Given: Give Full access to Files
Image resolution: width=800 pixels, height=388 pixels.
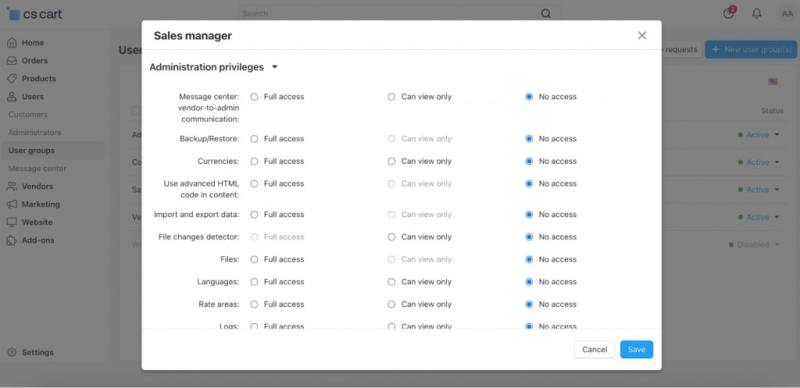Looking at the screenshot, I should 254,259.
